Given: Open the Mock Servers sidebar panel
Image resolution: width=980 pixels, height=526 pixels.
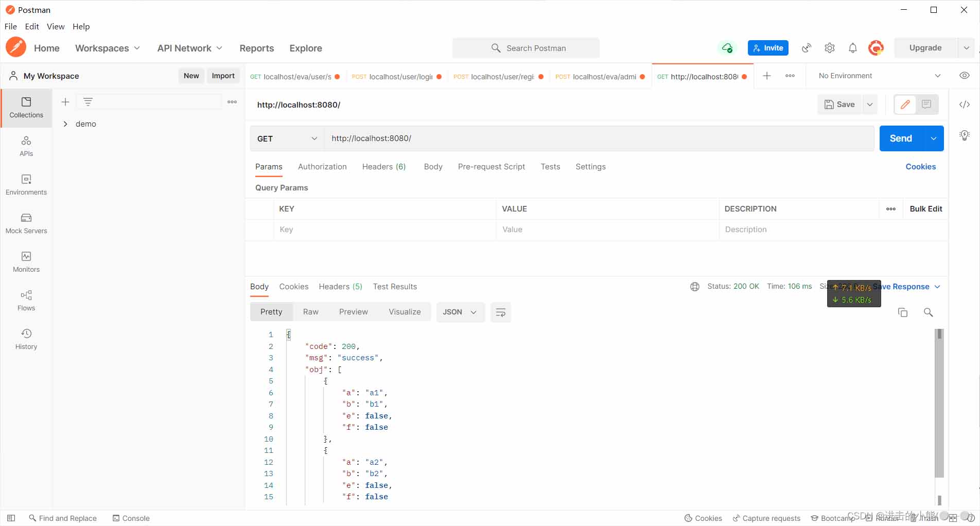Looking at the screenshot, I should (26, 223).
